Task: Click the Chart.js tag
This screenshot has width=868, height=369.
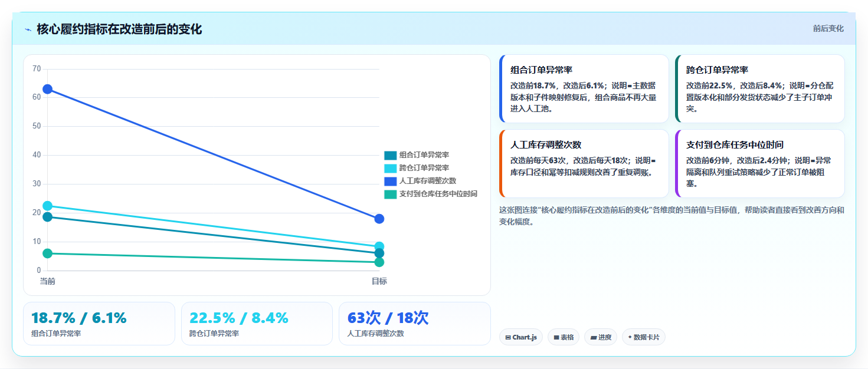Action: (x=521, y=337)
